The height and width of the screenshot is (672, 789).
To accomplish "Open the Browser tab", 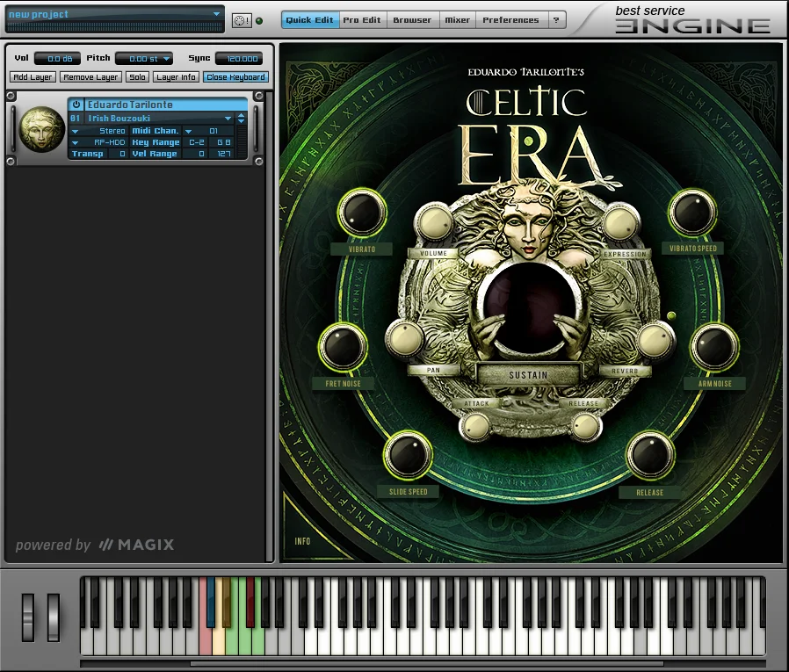I will (412, 20).
